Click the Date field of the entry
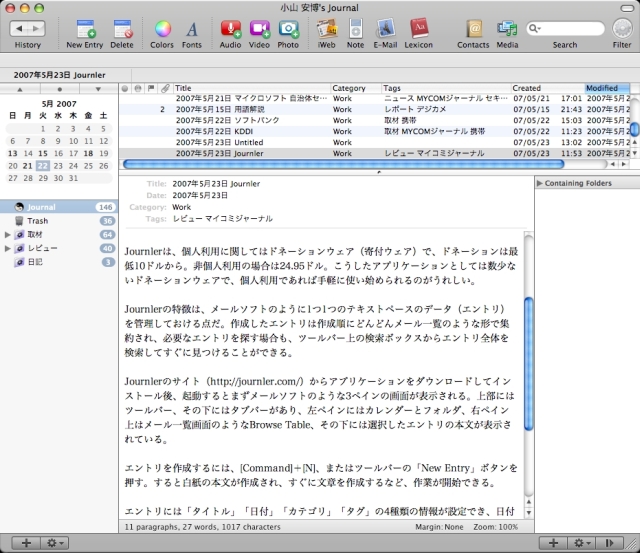The height and width of the screenshot is (553, 640). click(x=200, y=195)
